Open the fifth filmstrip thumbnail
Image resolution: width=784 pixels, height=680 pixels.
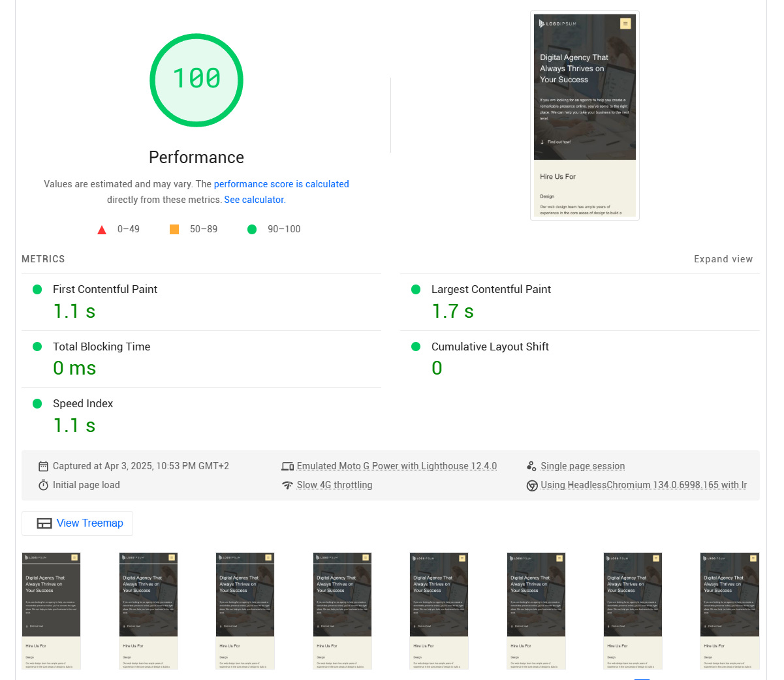[x=439, y=611]
